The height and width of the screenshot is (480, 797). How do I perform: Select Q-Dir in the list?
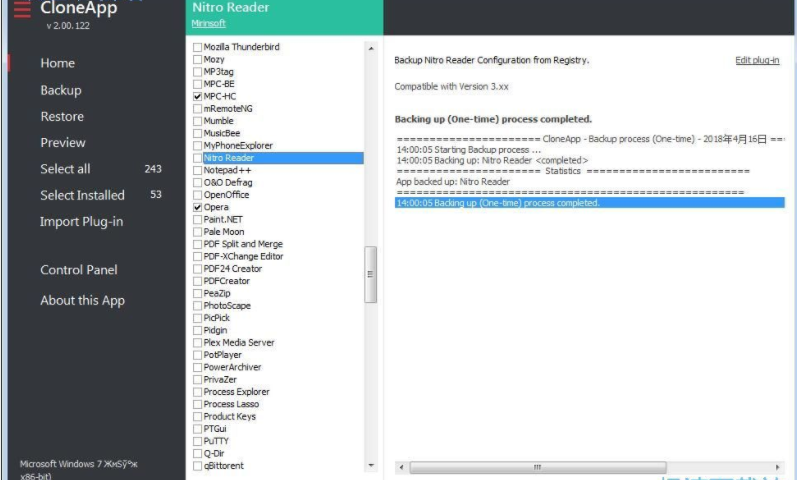click(213, 454)
